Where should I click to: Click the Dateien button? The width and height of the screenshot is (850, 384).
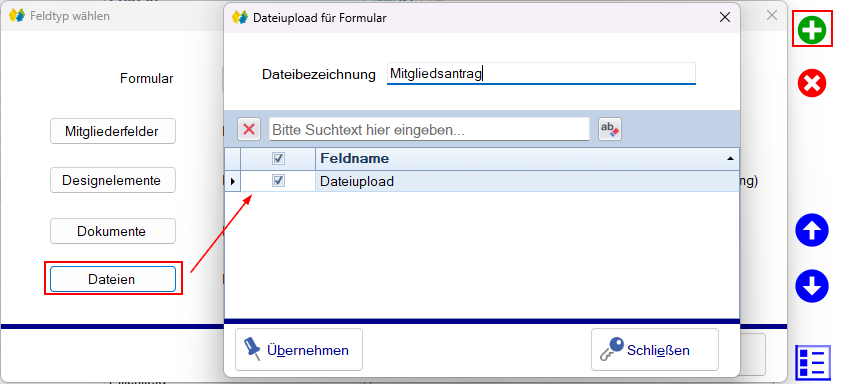(x=113, y=279)
